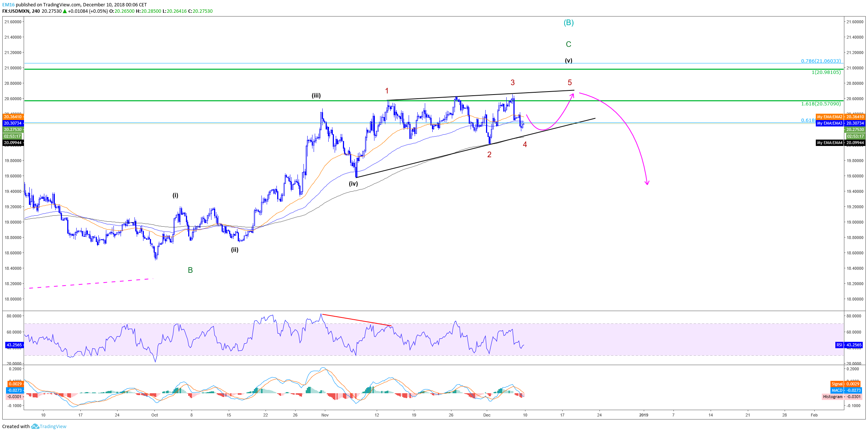The height and width of the screenshot is (433, 868).
Task: Click the black My EMA:EMA4 tag
Action: [x=830, y=143]
